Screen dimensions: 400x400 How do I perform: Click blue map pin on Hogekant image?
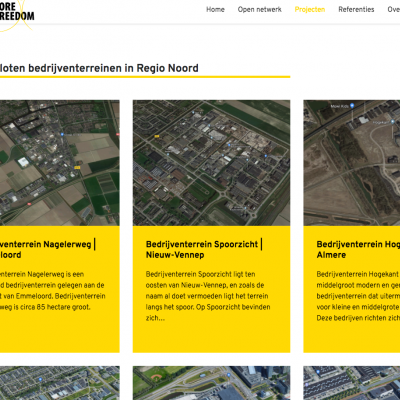coord(352,106)
